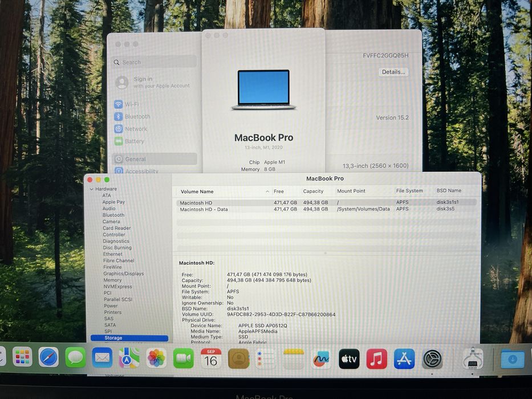
Task: Select General in System Settings sidebar
Action: 155,159
